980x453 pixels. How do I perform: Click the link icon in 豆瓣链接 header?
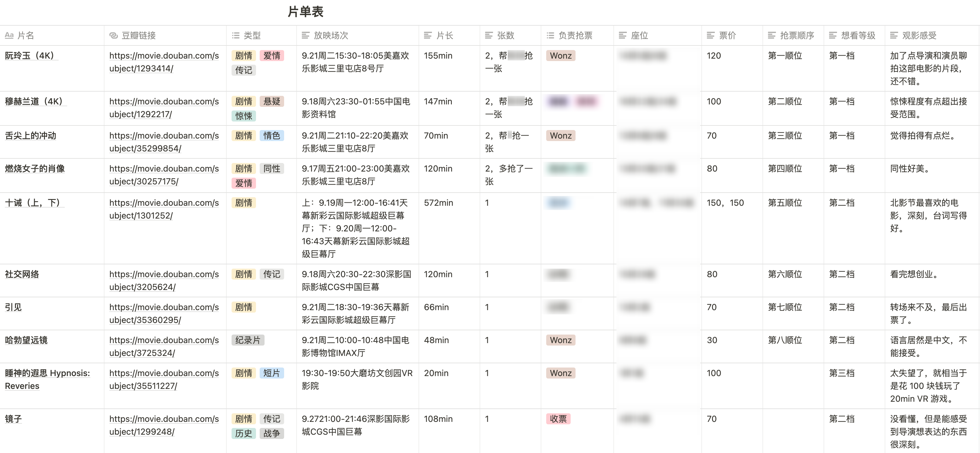point(113,35)
